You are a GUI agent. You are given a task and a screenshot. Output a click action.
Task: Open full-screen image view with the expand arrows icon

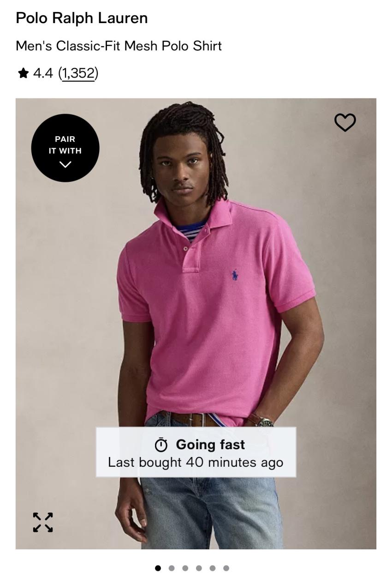43,522
